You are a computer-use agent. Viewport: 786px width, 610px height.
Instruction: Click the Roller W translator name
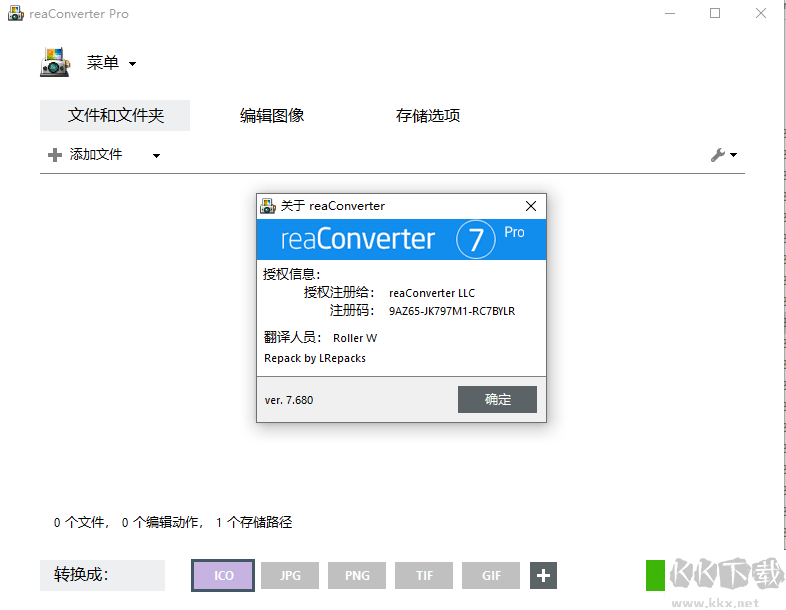click(355, 338)
